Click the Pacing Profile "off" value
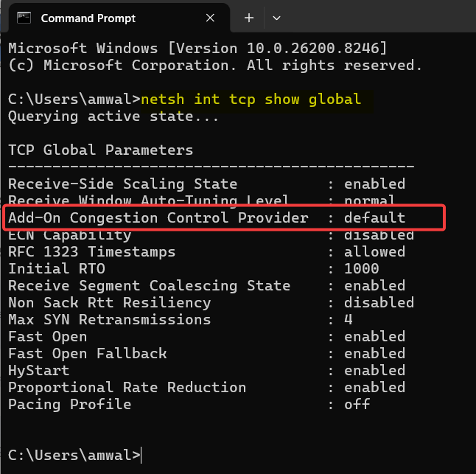Screen dimensions: 476x474 [x=357, y=405]
